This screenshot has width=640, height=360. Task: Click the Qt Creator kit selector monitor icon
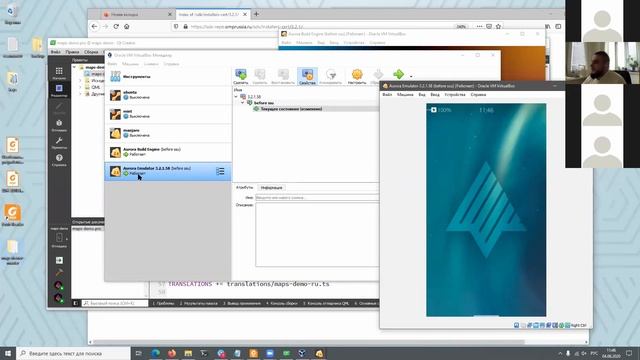[59, 238]
